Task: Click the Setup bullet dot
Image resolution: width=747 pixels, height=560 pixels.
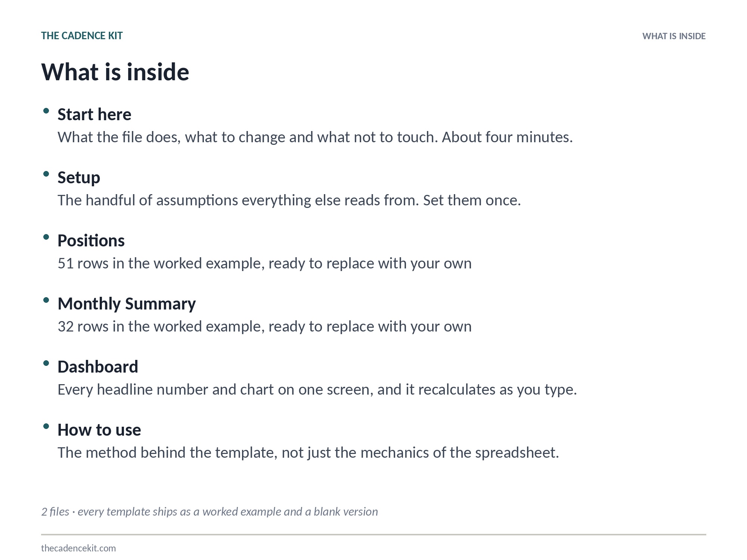Action: 46,174
